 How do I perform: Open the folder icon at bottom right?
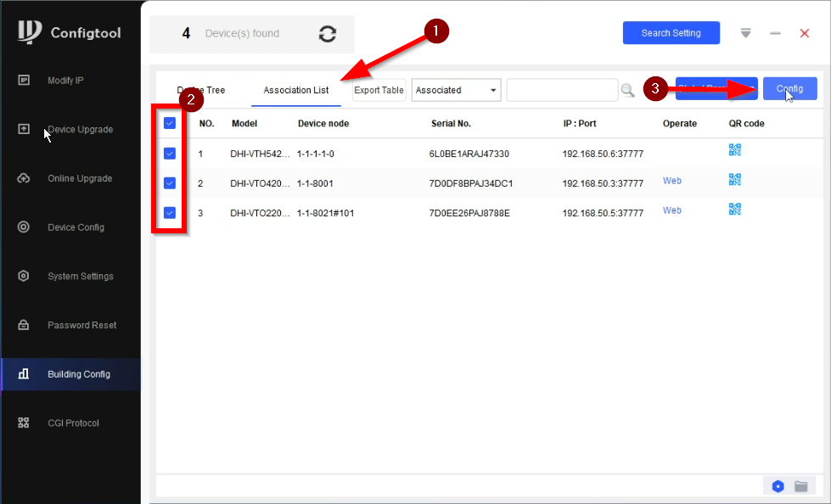tap(801, 486)
